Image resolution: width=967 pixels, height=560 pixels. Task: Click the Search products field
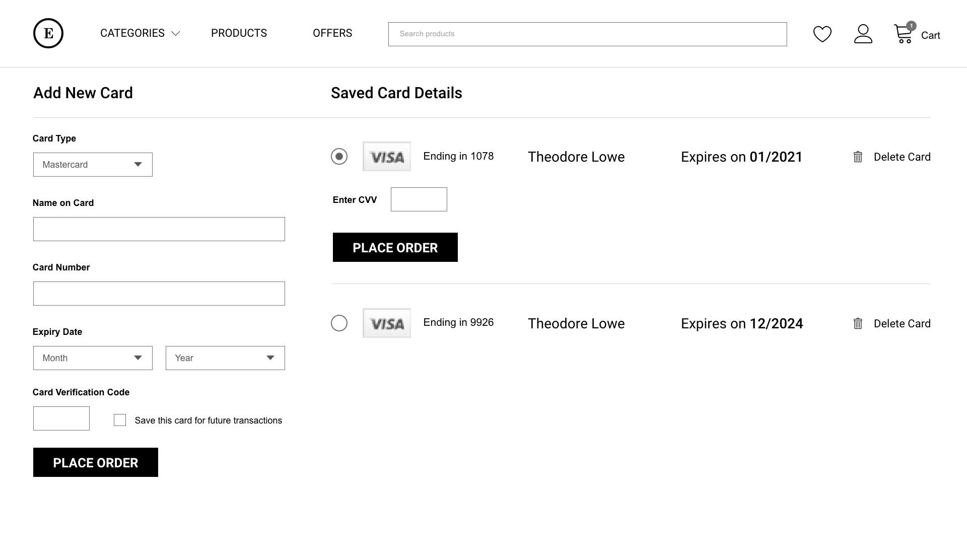(x=587, y=34)
